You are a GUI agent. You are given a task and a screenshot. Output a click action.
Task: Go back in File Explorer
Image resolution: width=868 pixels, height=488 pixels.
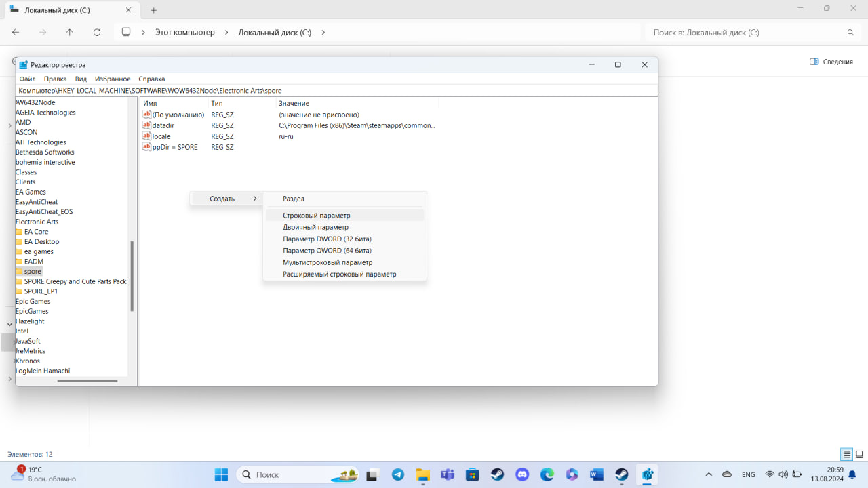(x=16, y=32)
